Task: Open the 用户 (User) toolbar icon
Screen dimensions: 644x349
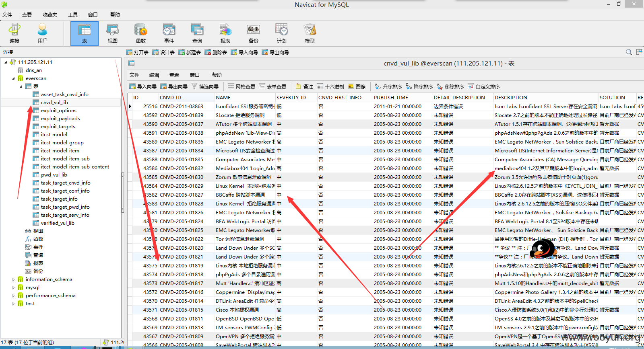Action: point(42,33)
